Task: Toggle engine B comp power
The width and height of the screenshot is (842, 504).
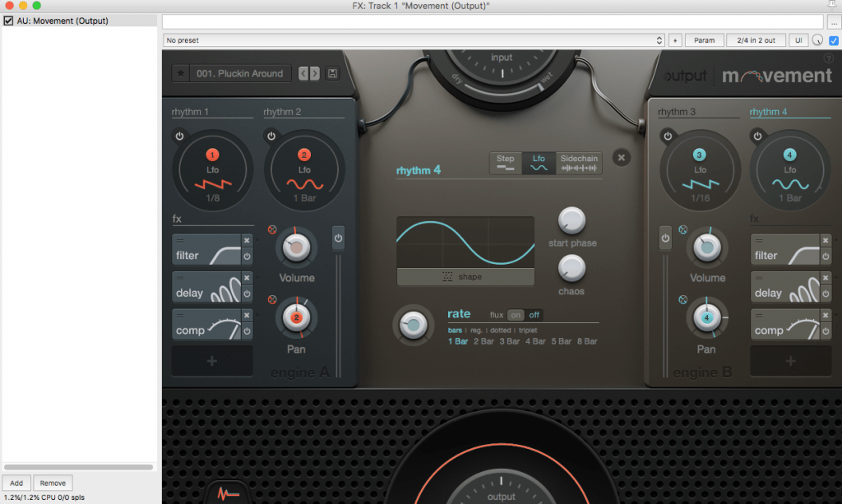Action: [x=826, y=331]
